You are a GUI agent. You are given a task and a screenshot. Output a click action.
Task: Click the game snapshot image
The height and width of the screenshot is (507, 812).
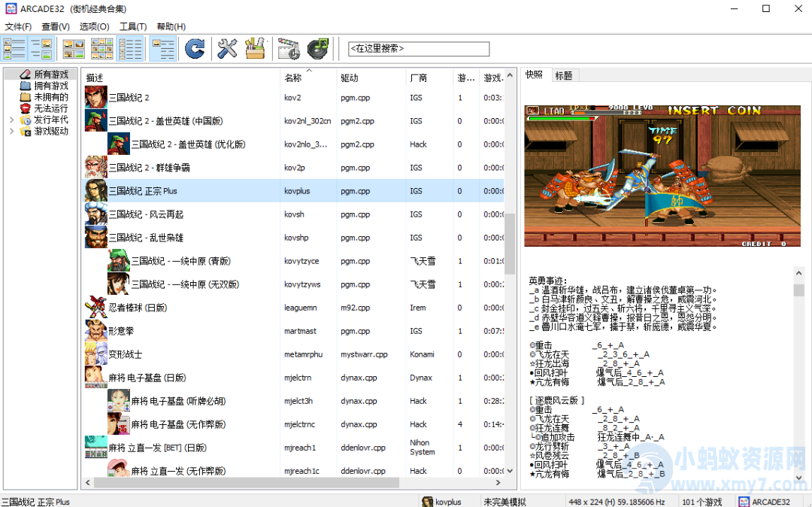click(662, 176)
